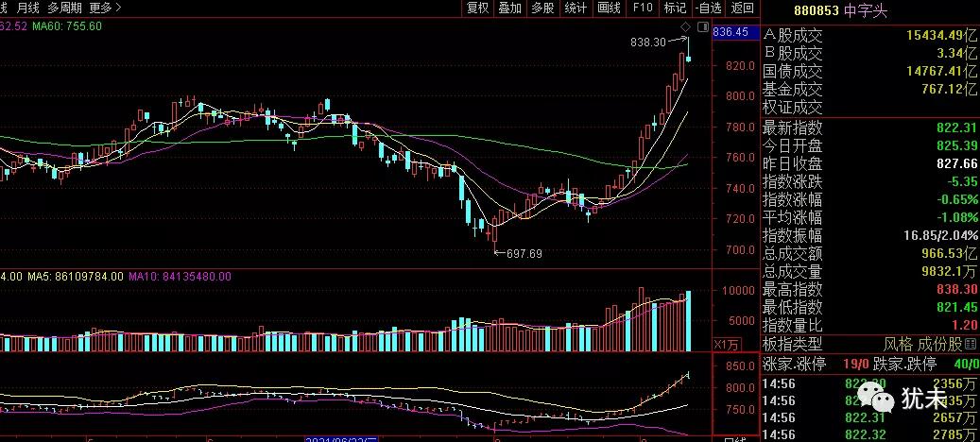Click the 指数量比 value 1.20
The width and height of the screenshot is (980, 442).
tap(964, 326)
